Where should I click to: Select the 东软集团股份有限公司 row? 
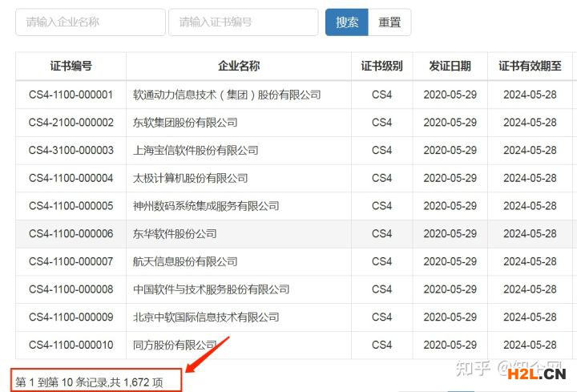185,123
